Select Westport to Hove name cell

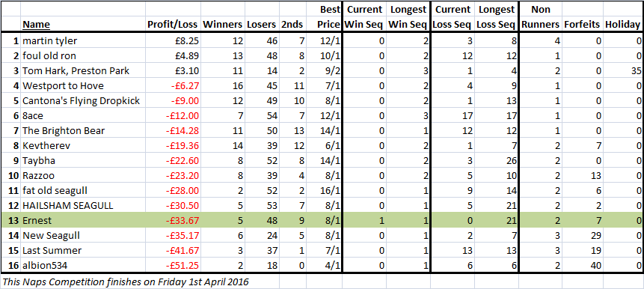click(x=83, y=86)
